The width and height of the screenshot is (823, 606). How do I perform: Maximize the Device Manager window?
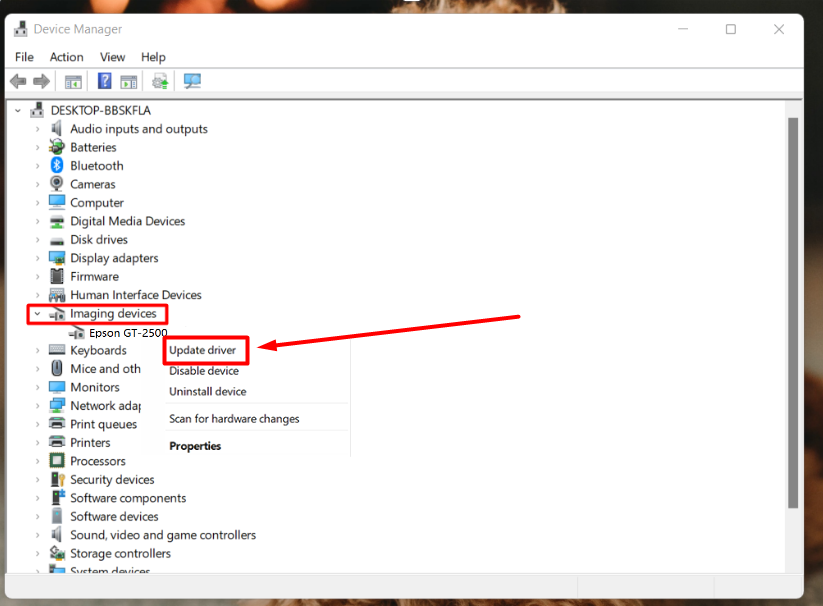tap(731, 29)
